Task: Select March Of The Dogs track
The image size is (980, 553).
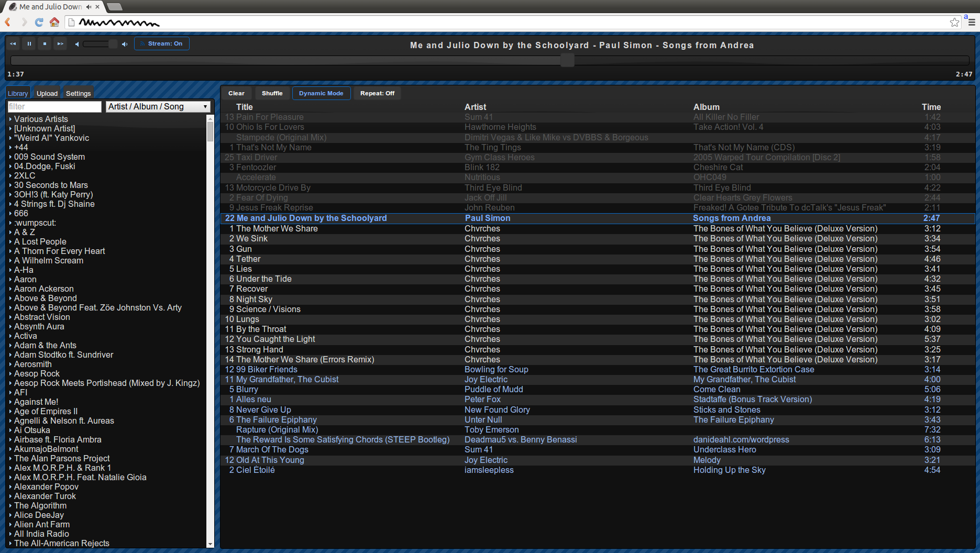Action: point(598,449)
